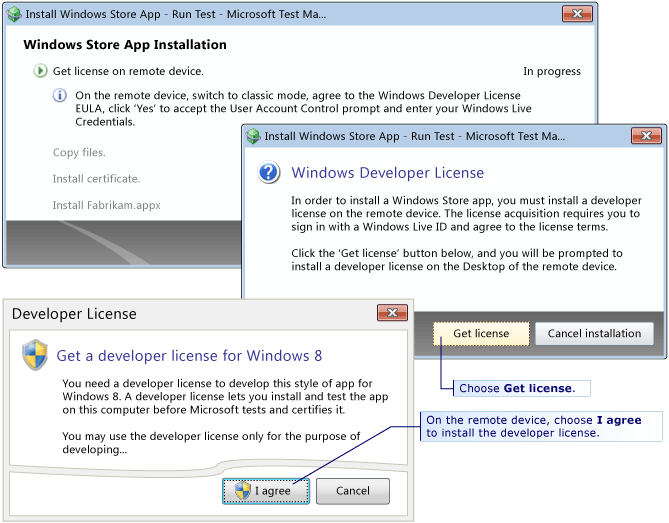Click the security shield icon in Developer License
Image resolution: width=669 pixels, height=523 pixels.
click(x=35, y=355)
